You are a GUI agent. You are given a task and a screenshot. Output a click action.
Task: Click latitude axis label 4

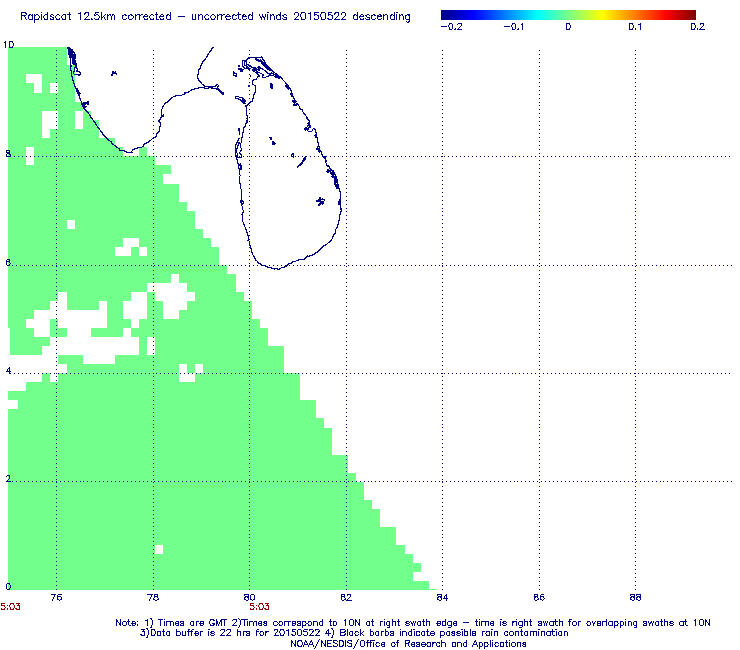point(8,371)
